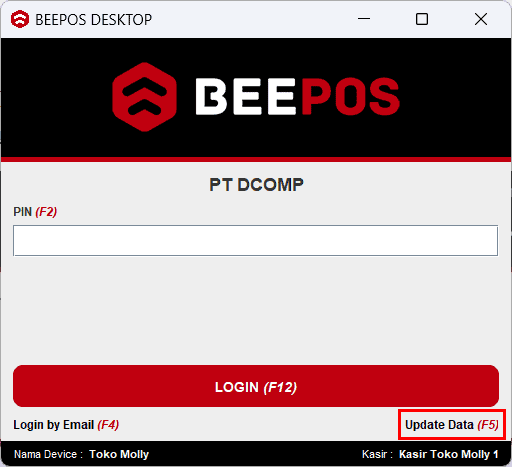Click the Kasir label in footer

(377, 454)
